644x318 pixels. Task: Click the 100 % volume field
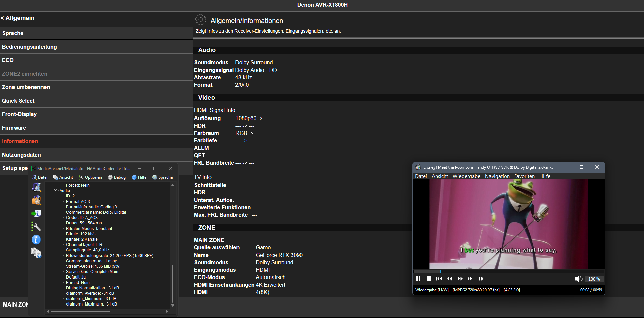coord(594,279)
